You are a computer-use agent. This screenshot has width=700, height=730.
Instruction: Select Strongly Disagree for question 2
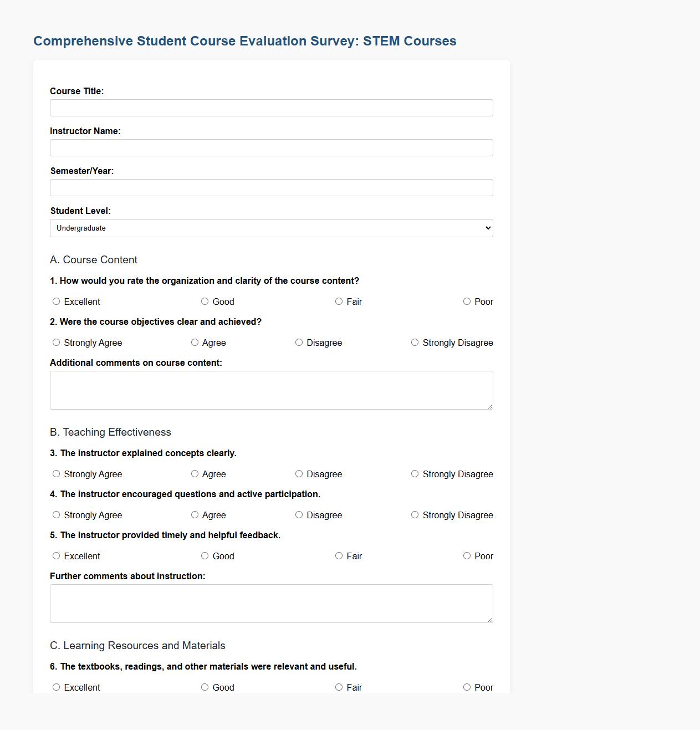[415, 342]
